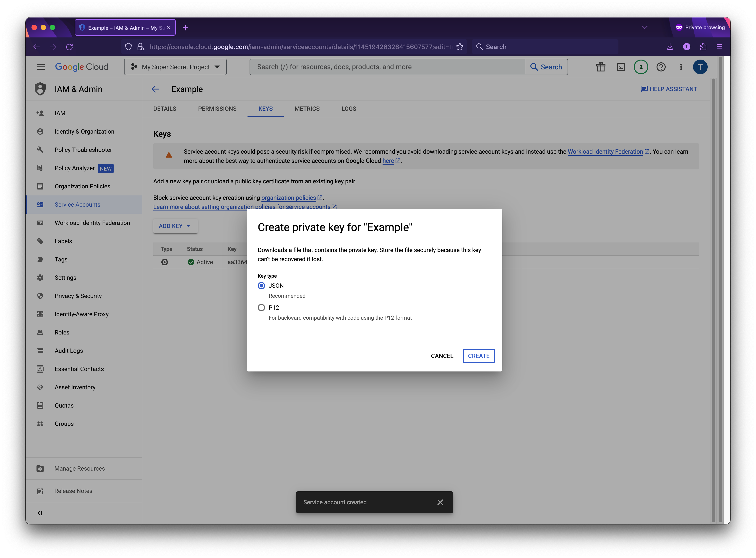Activate the Cloud Shell terminal icon

click(621, 67)
